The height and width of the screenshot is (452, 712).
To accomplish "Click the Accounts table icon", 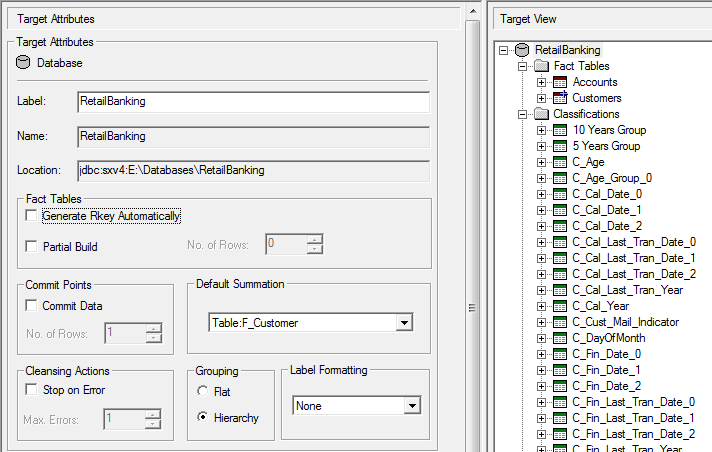I will [560, 82].
